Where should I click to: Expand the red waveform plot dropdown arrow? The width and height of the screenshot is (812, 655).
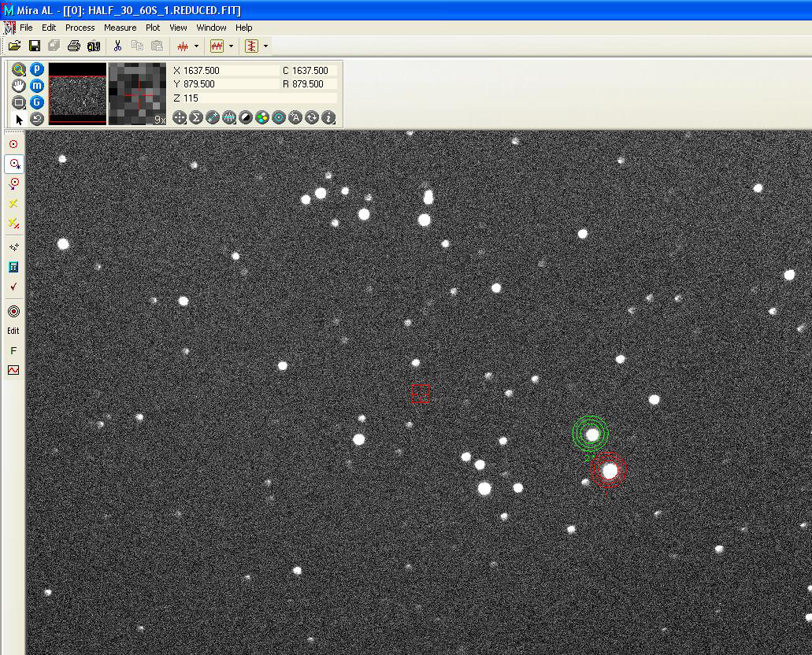(196, 46)
